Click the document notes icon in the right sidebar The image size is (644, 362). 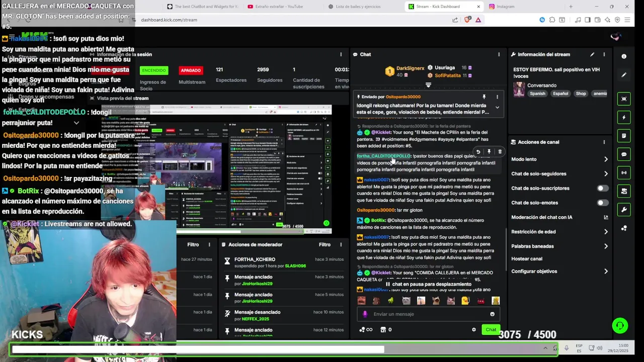pos(624,136)
